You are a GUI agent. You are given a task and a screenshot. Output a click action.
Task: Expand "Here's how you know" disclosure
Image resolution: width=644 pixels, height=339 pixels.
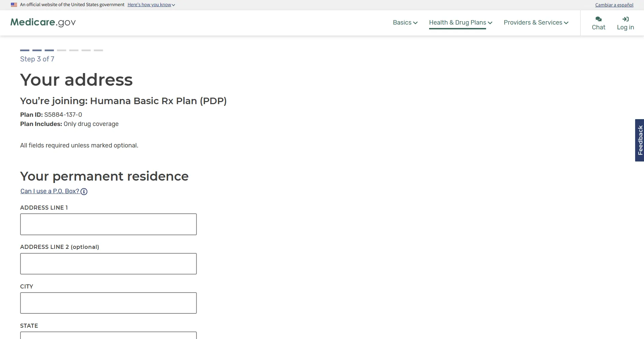pos(151,5)
